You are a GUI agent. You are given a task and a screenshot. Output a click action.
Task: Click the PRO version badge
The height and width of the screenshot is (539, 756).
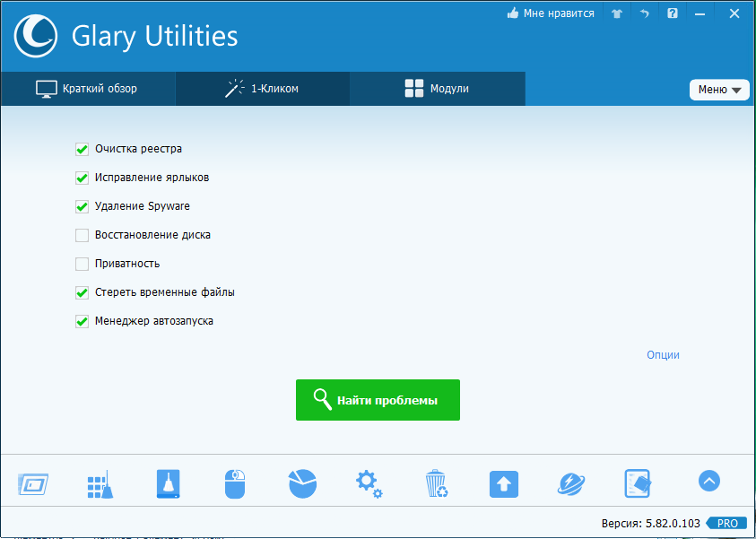[x=726, y=523]
